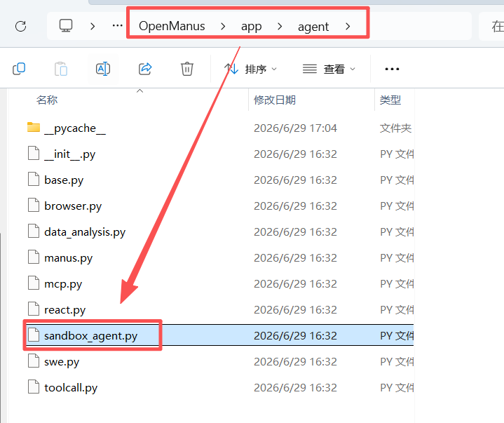Select the browser.py file

pyautogui.click(x=73, y=206)
